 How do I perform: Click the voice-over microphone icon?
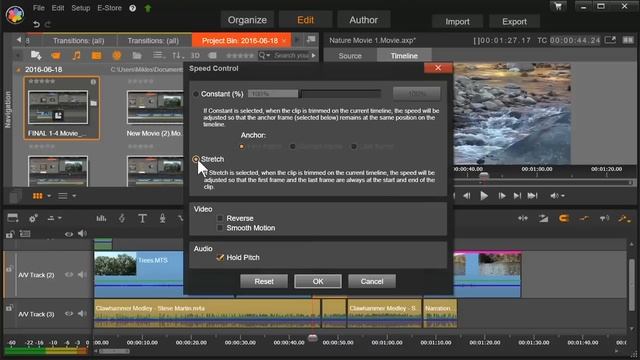pos(162,219)
